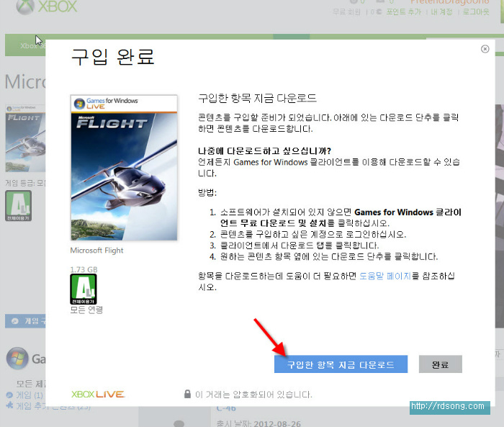
Task: Click the Xbox logo in page header
Action: [46, 7]
